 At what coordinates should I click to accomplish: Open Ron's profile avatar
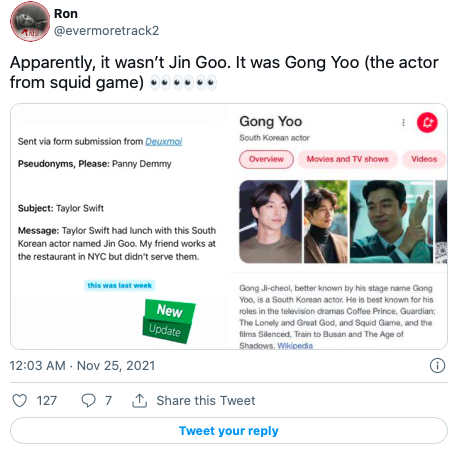point(30,22)
